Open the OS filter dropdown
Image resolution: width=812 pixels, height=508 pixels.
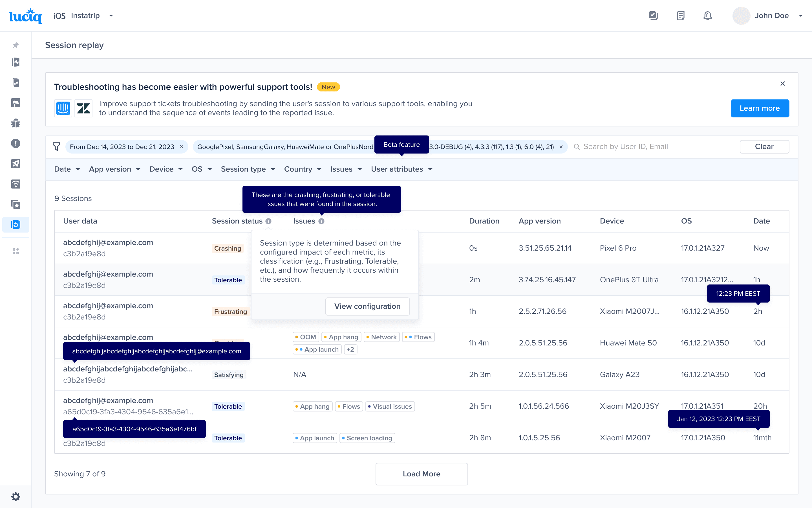202,169
